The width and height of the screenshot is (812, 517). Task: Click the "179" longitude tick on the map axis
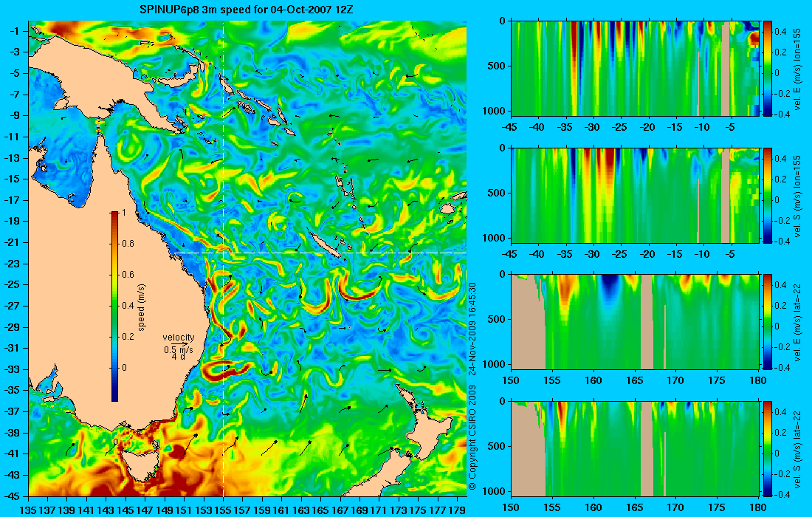pyautogui.click(x=458, y=510)
